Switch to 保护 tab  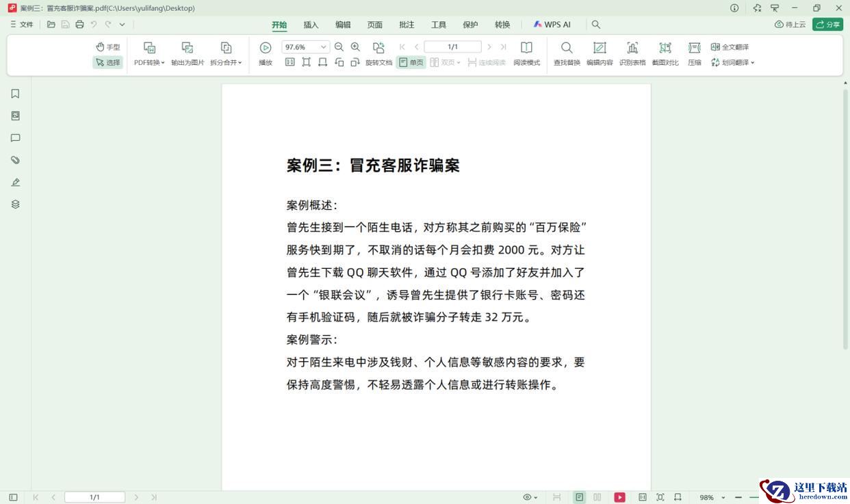(x=470, y=25)
